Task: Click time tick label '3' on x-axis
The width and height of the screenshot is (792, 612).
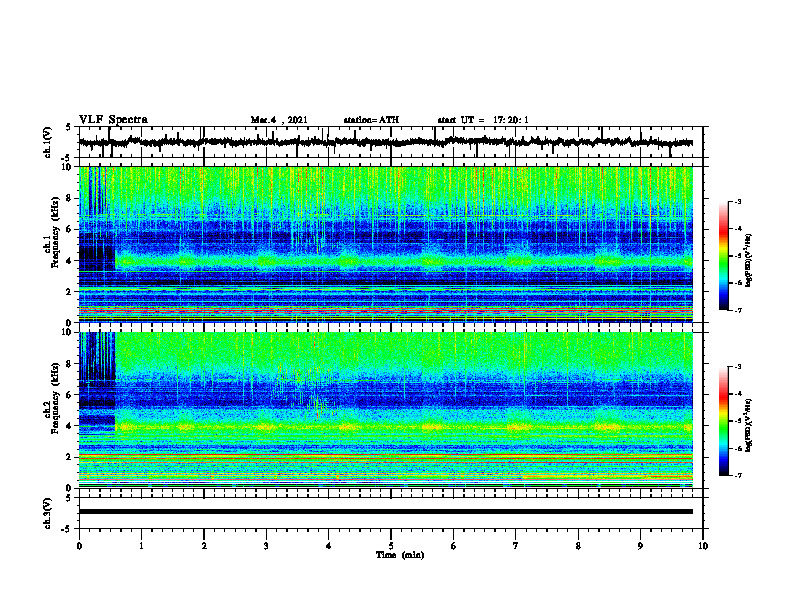Action: 266,546
